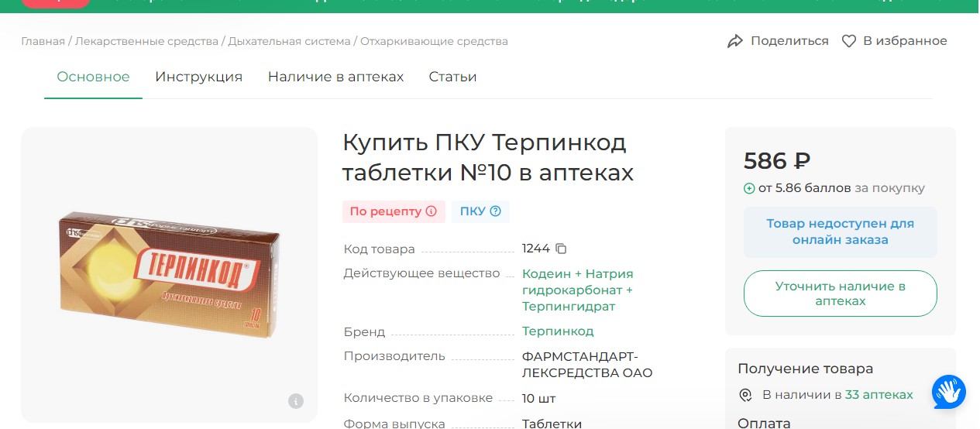Click 'от 5.86 баллов' bonus link
This screenshot has height=429, width=980.
coord(804,188)
